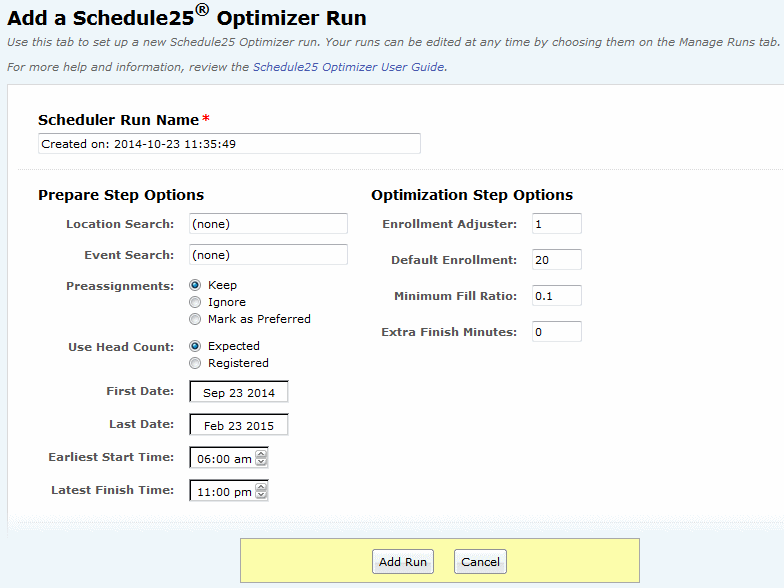Open the Last Date picker field

(238, 424)
